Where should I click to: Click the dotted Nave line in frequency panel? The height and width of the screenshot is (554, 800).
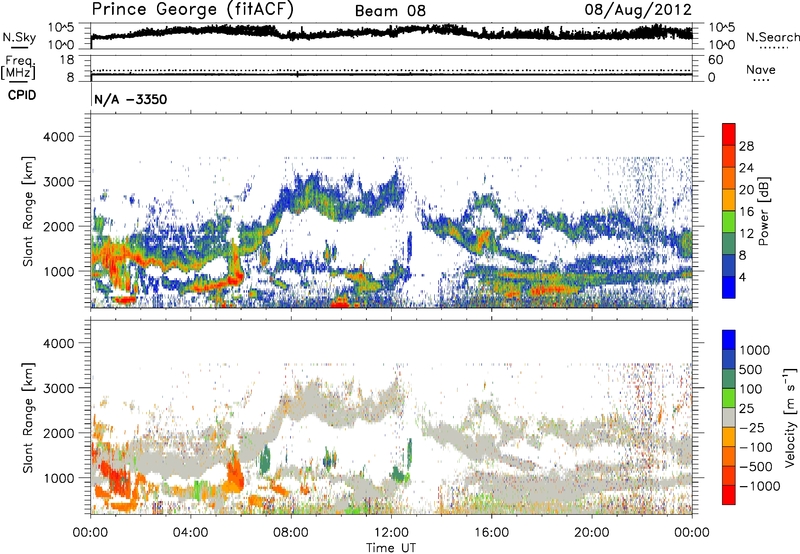point(391,70)
